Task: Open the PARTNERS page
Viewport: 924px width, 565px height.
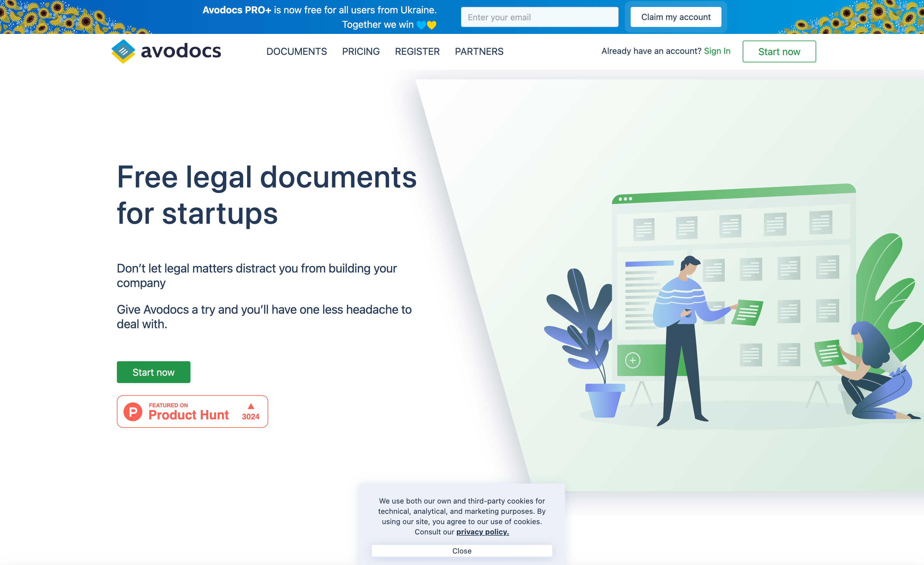Action: tap(479, 51)
